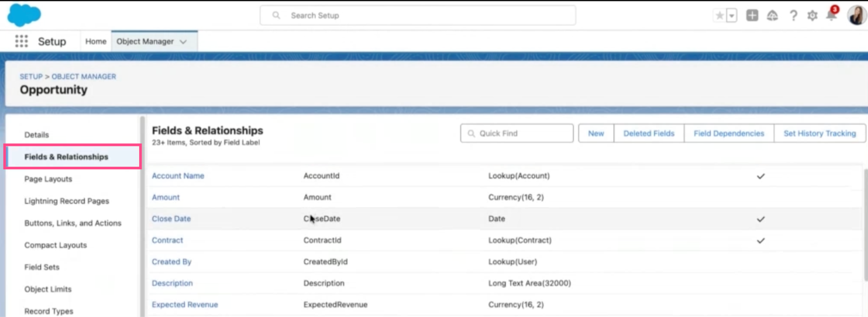This screenshot has height=317, width=868.
Task: Click the ExpectedRevenue field name cell
Action: click(335, 304)
